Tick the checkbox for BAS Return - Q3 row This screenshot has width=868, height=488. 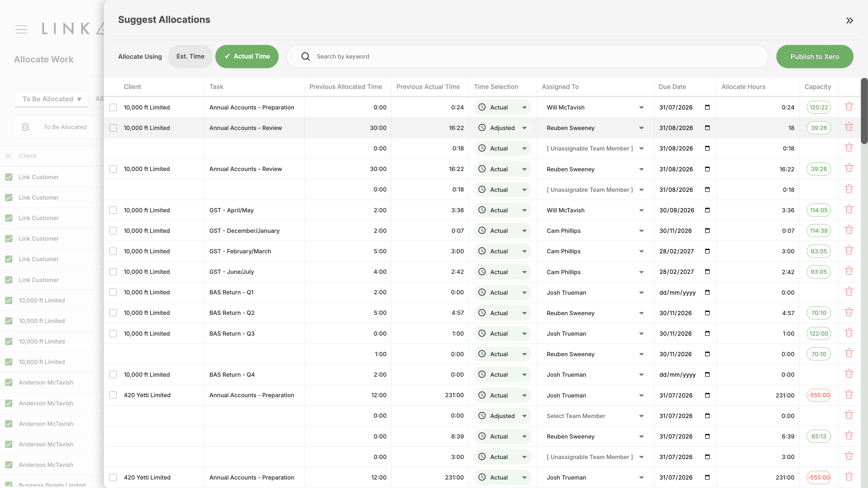pyautogui.click(x=113, y=333)
